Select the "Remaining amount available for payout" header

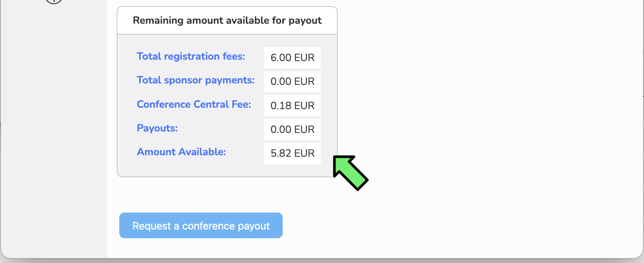227,20
